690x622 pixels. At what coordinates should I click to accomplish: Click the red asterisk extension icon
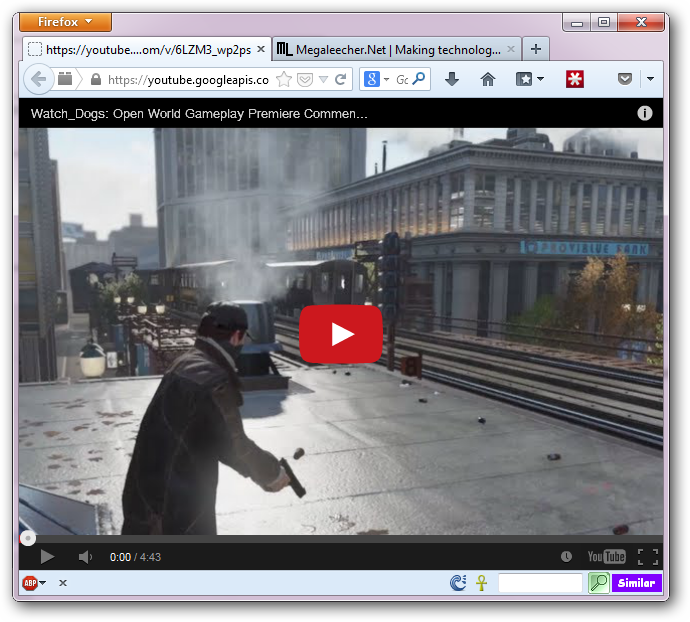tap(575, 79)
